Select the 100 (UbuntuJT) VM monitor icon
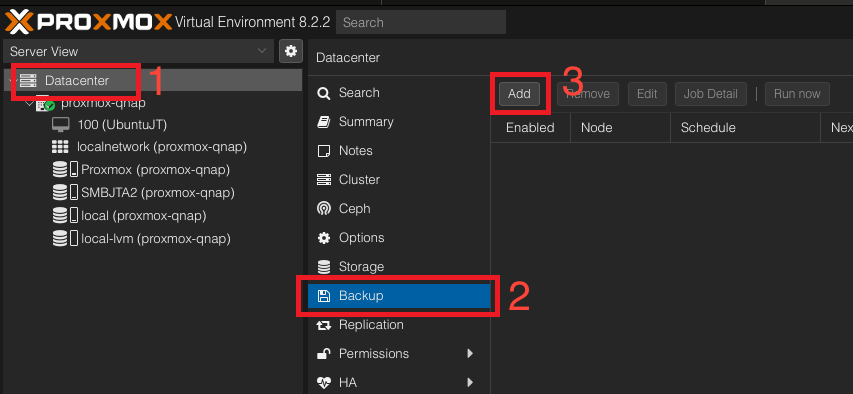The width and height of the screenshot is (853, 394). (60, 125)
